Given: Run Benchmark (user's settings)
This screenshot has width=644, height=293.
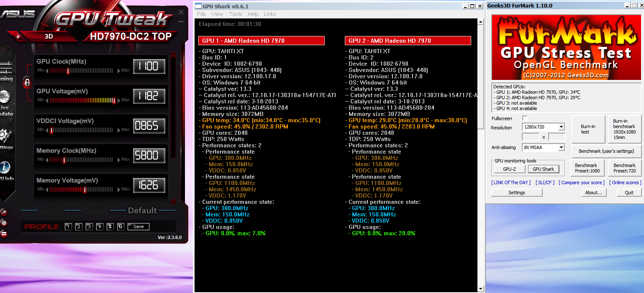Looking at the screenshot, I should coord(606,151).
